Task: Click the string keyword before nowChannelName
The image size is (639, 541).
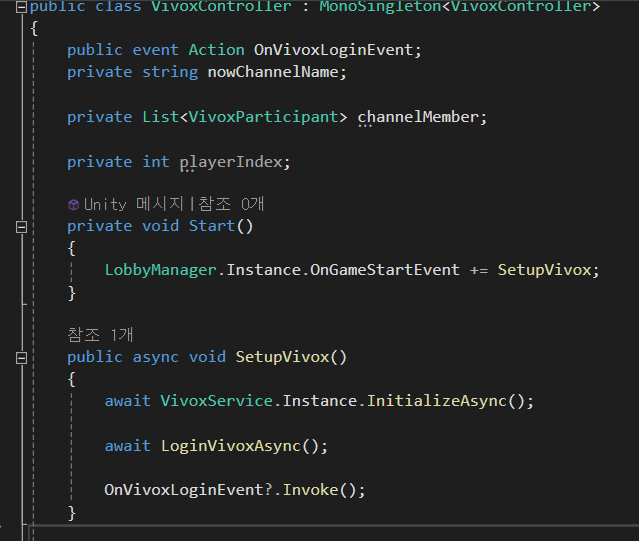Action: (x=170, y=72)
